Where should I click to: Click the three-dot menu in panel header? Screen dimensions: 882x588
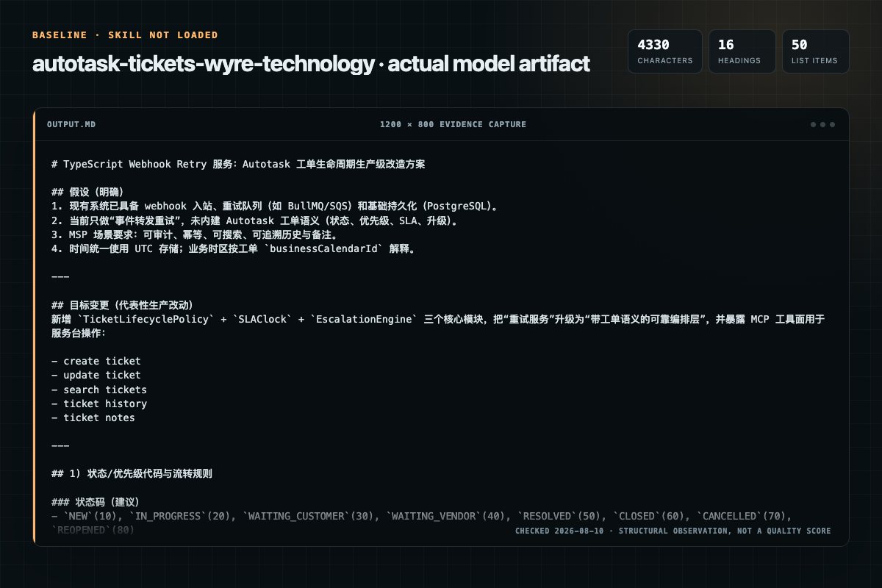[x=822, y=124]
